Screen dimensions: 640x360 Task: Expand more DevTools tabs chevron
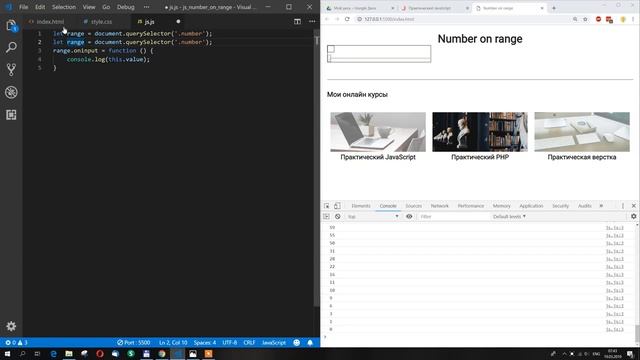(x=601, y=206)
